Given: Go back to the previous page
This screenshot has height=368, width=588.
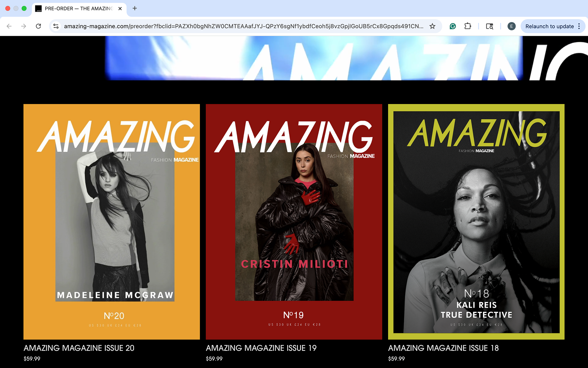Looking at the screenshot, I should coord(9,26).
